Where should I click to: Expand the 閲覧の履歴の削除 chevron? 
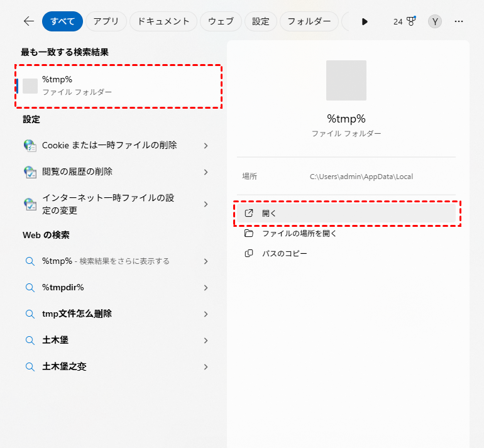206,172
